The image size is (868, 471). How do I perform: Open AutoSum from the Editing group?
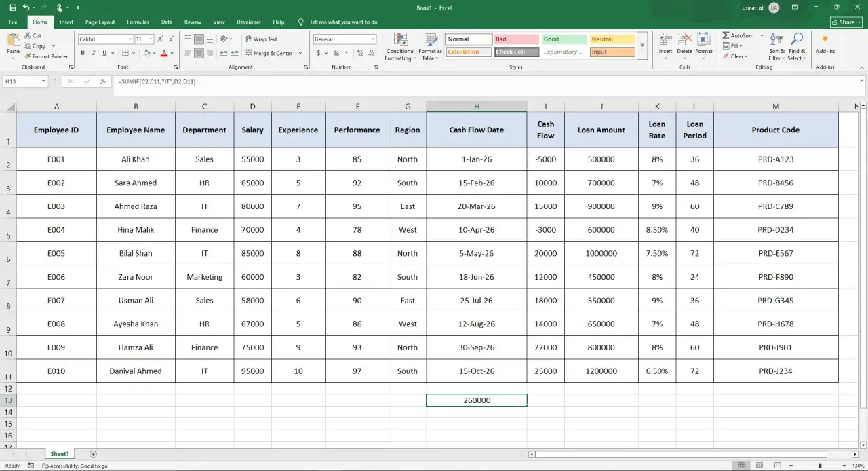tap(738, 35)
